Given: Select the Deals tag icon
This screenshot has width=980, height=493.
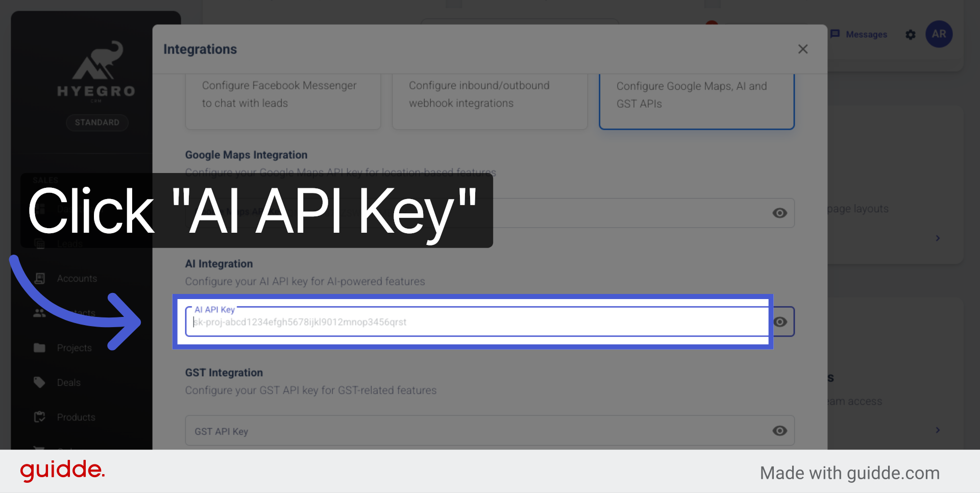Looking at the screenshot, I should coord(40,382).
